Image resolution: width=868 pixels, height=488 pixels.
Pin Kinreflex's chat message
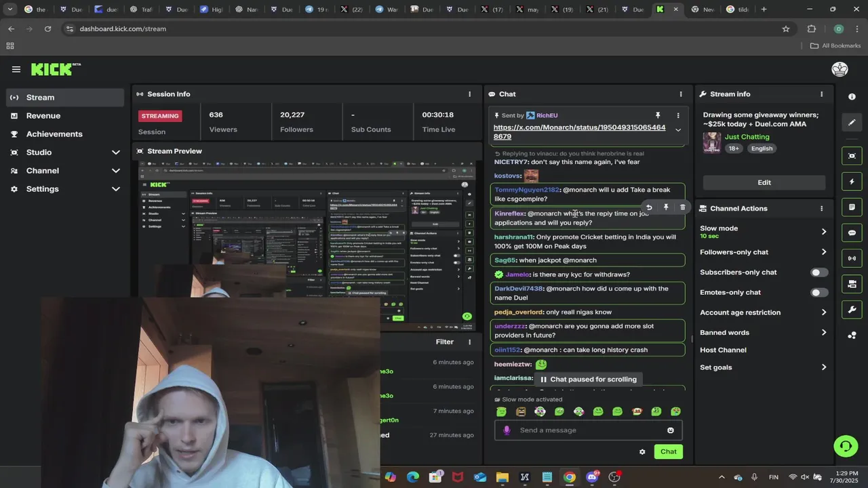click(x=666, y=207)
